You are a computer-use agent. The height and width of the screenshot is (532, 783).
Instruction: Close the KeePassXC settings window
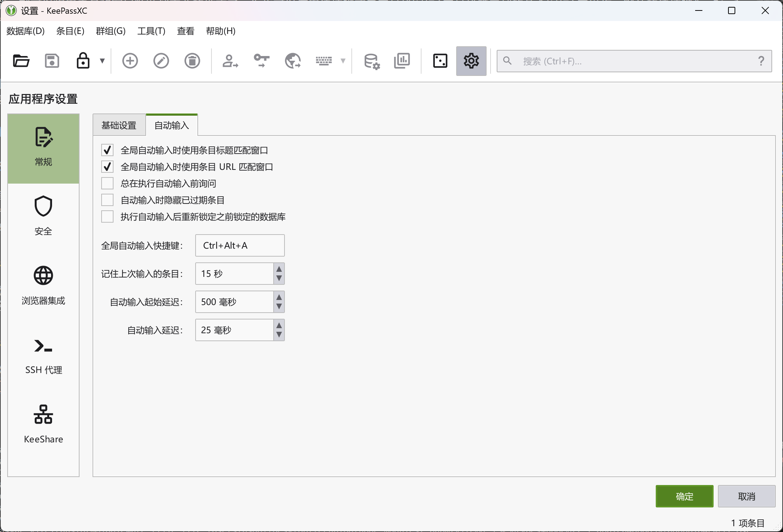tap(765, 10)
